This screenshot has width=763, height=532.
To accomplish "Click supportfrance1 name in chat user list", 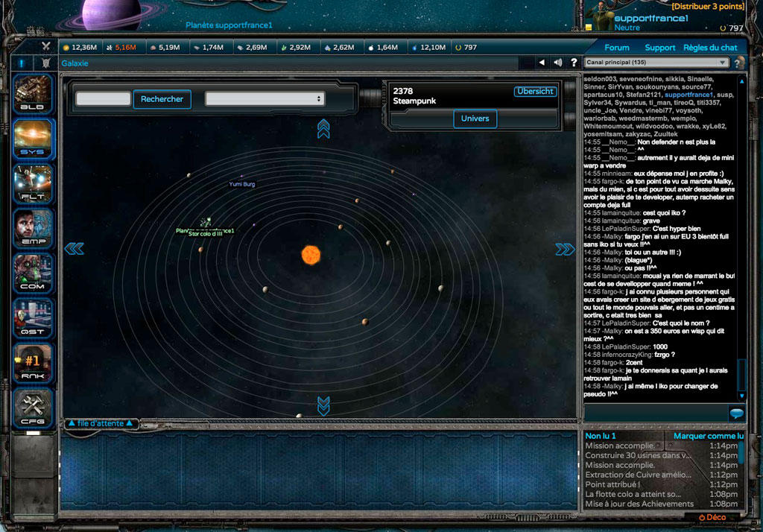I will point(688,95).
